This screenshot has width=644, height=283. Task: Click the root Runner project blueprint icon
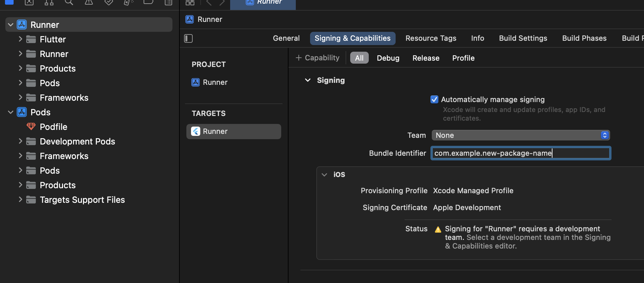click(22, 25)
